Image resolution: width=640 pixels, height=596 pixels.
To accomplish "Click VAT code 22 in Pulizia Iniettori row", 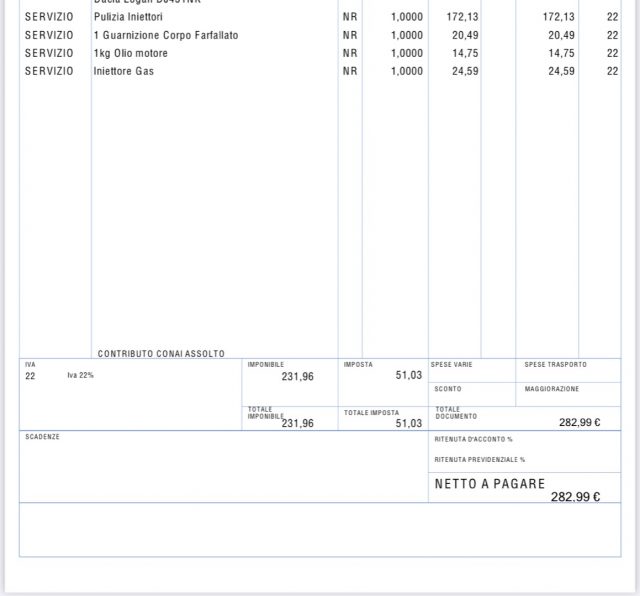I will click(612, 17).
